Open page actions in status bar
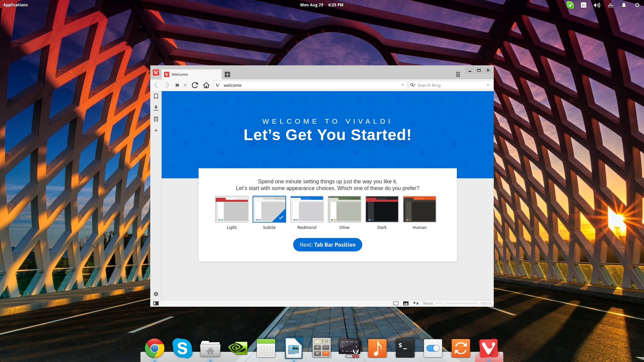The image size is (644, 362). 416,303
